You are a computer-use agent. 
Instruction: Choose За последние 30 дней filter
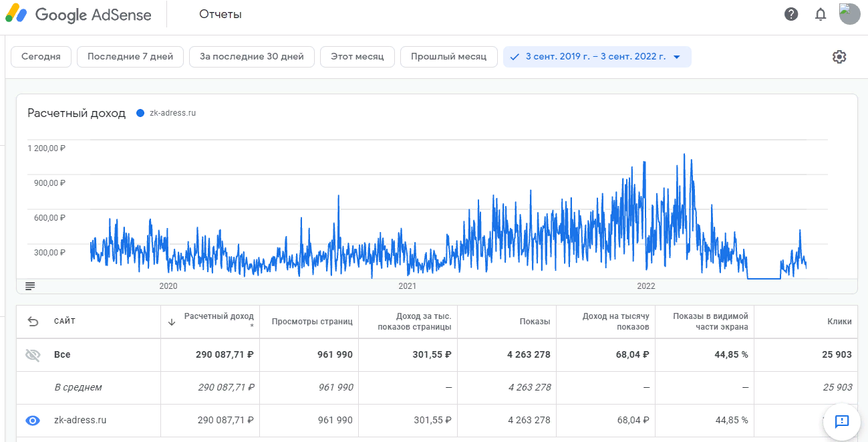(252, 57)
